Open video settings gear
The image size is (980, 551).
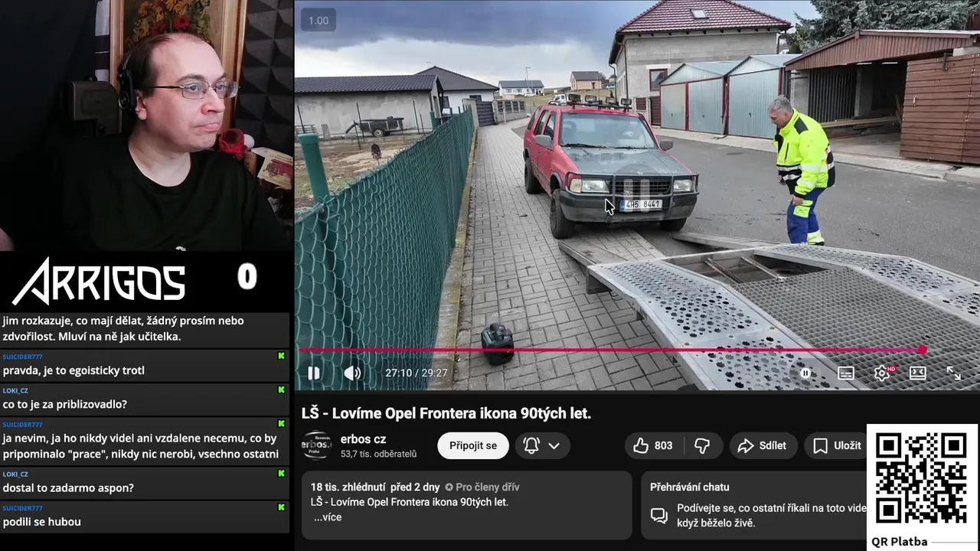[882, 373]
